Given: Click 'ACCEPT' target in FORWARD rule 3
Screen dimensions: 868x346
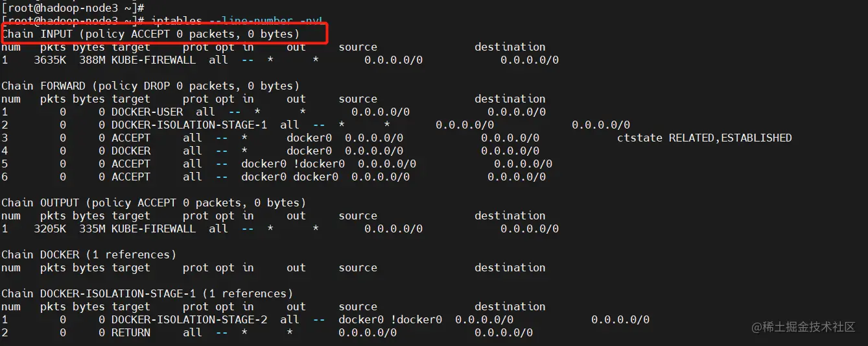Looking at the screenshot, I should click(131, 138).
